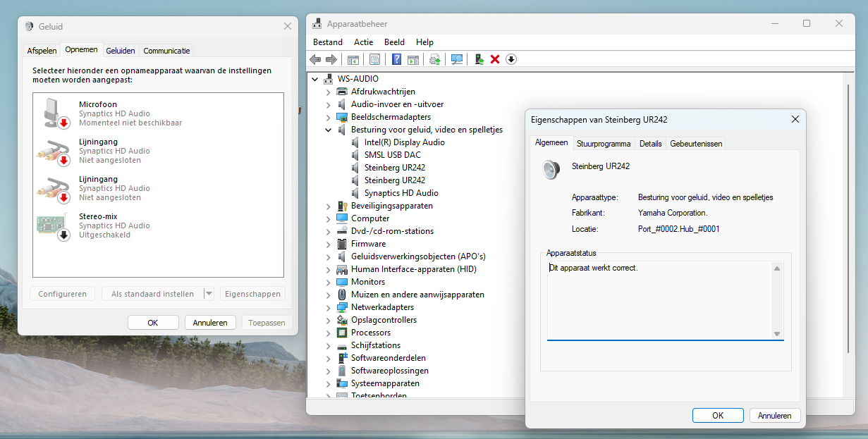Click the Firmware category icon
This screenshot has width=868, height=439.
coord(342,244)
